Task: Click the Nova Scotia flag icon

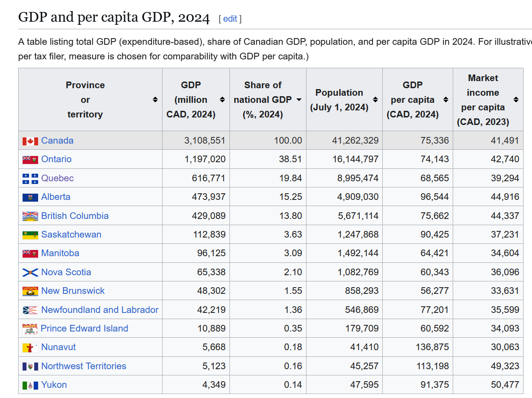Action: point(30,273)
